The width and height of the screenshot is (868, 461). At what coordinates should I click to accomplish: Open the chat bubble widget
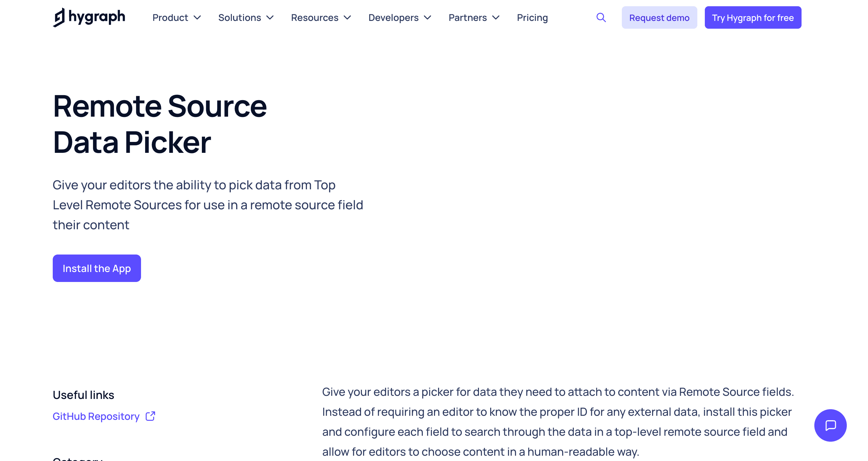point(830,425)
